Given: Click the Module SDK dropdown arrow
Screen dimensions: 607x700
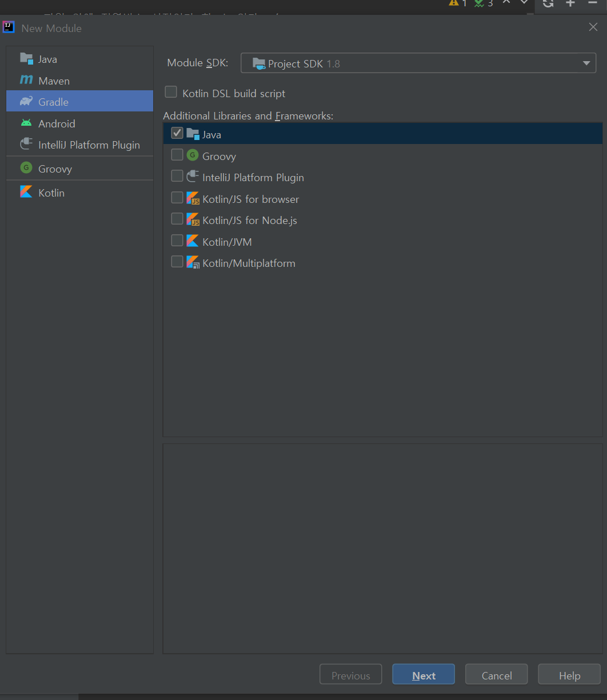Looking at the screenshot, I should [586, 63].
